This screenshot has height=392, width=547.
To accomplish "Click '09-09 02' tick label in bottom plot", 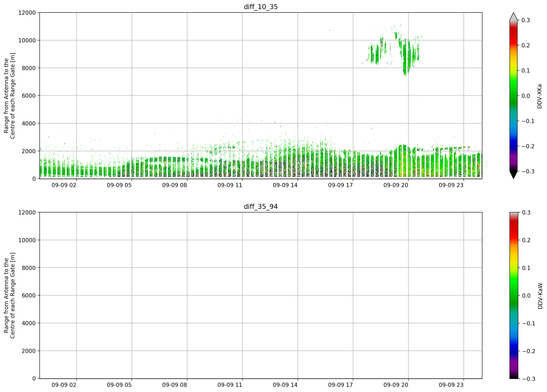I will [64, 385].
